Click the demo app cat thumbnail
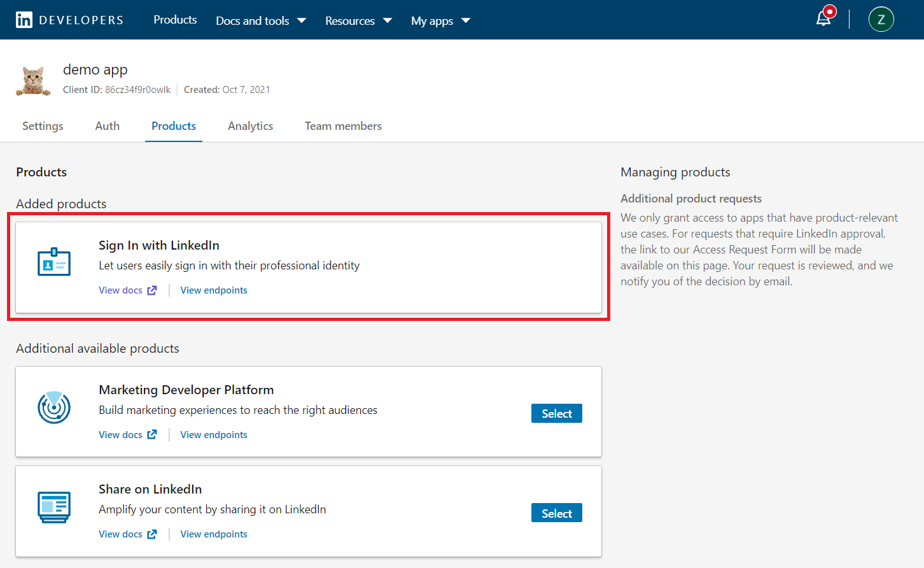 33,81
